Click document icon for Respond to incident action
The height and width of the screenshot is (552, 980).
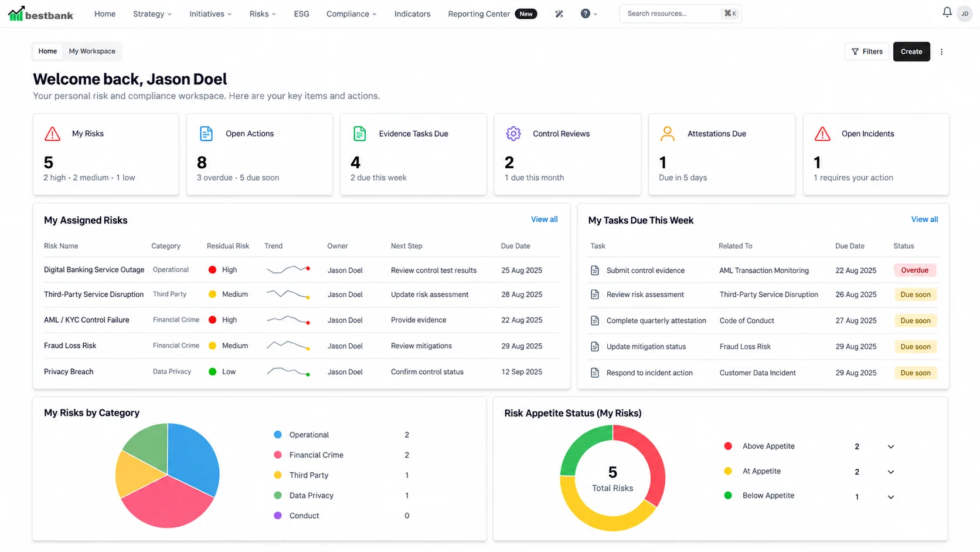[x=595, y=373]
